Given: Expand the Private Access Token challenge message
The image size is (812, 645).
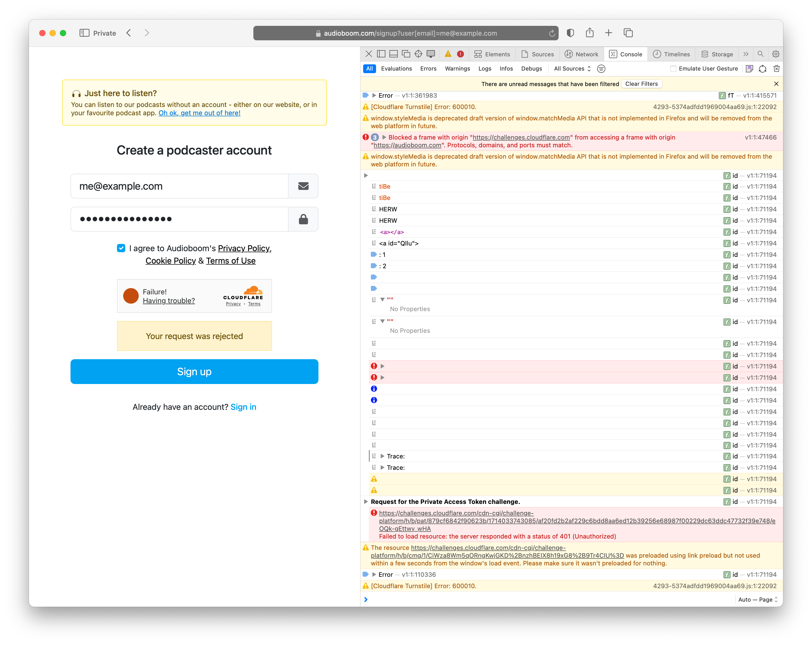Looking at the screenshot, I should click(x=366, y=502).
